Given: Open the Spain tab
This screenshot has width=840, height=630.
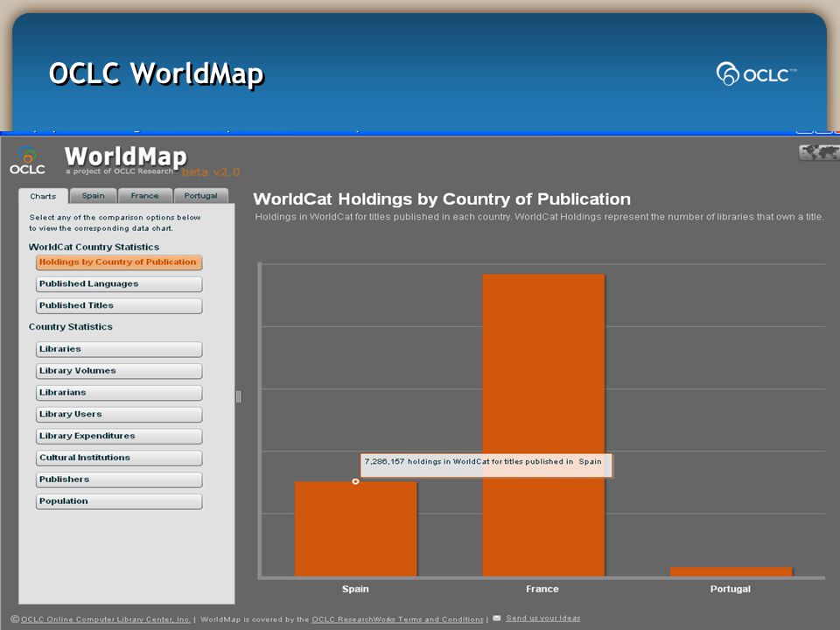Looking at the screenshot, I should [94, 195].
